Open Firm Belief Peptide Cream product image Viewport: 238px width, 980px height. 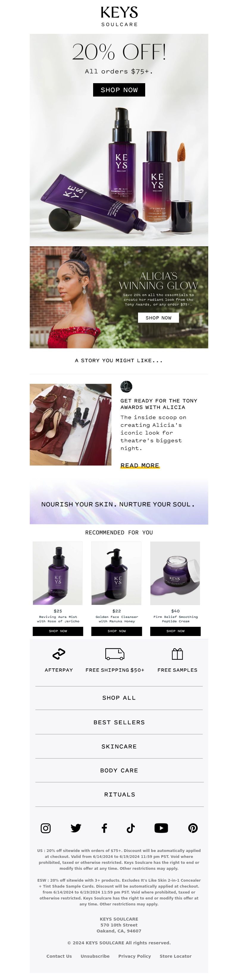tap(175, 573)
